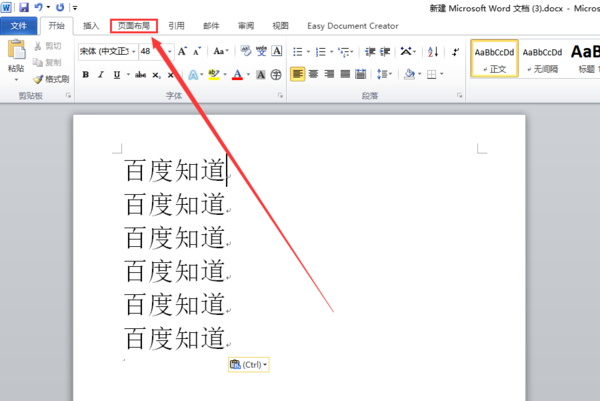This screenshot has width=600, height=401.
Task: Select align text left
Action: 298,74
